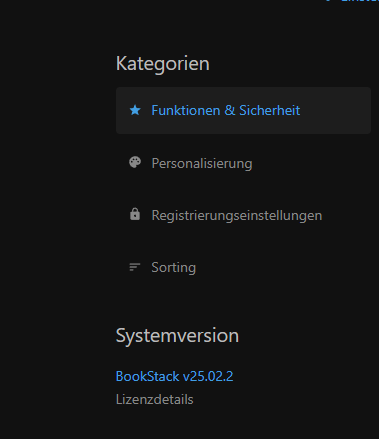The height and width of the screenshot is (439, 379).
Task: Go to Registrierungseinstellungen settings
Action: point(243,215)
